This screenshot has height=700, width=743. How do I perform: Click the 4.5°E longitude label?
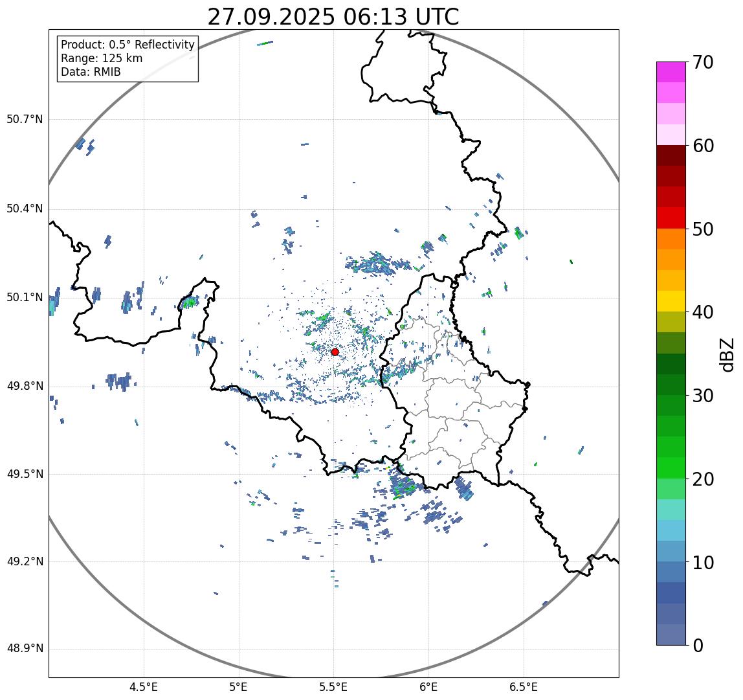click(144, 688)
